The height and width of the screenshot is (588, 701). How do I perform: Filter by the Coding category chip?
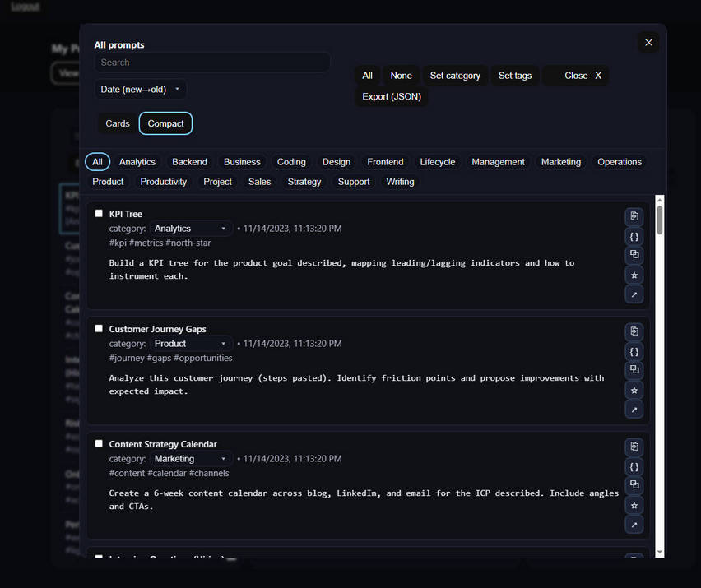(x=291, y=162)
